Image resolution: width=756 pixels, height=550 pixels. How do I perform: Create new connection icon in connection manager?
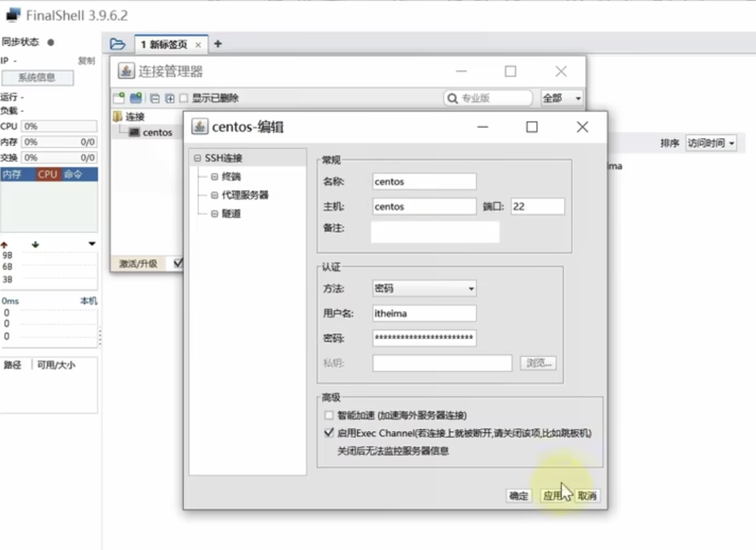[119, 98]
